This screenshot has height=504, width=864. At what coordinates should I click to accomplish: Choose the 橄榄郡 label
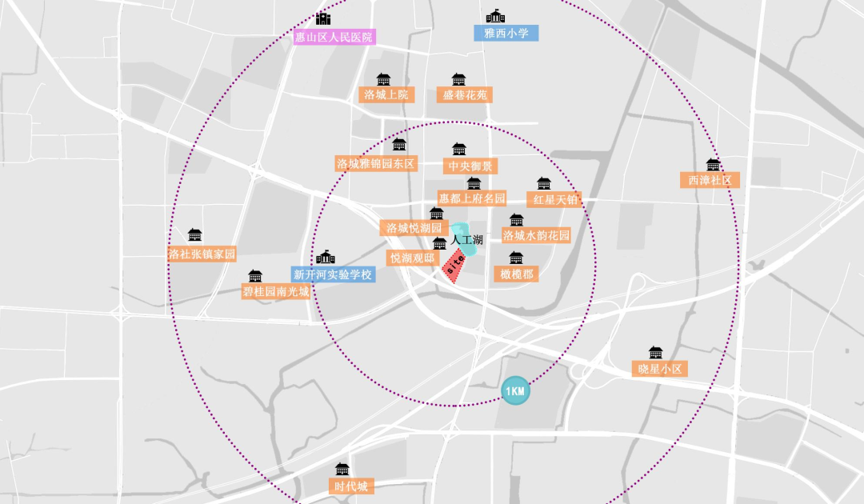click(x=516, y=274)
